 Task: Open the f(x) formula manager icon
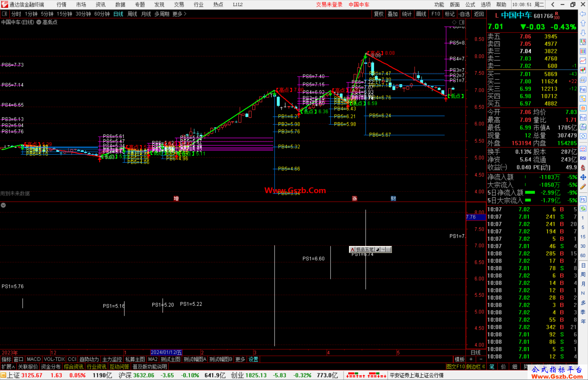pyautogui.click(x=583, y=127)
